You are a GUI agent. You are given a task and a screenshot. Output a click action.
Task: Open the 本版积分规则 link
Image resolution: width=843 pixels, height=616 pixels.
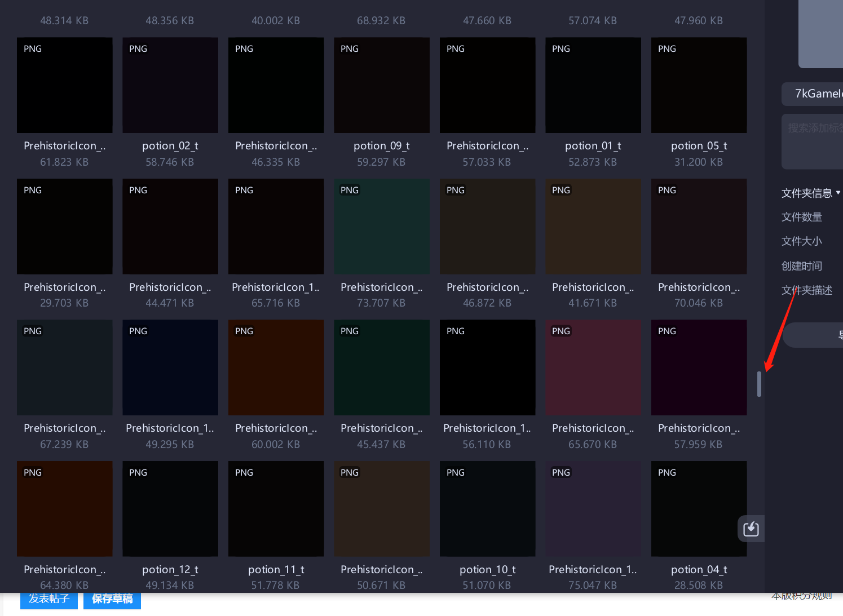801,596
